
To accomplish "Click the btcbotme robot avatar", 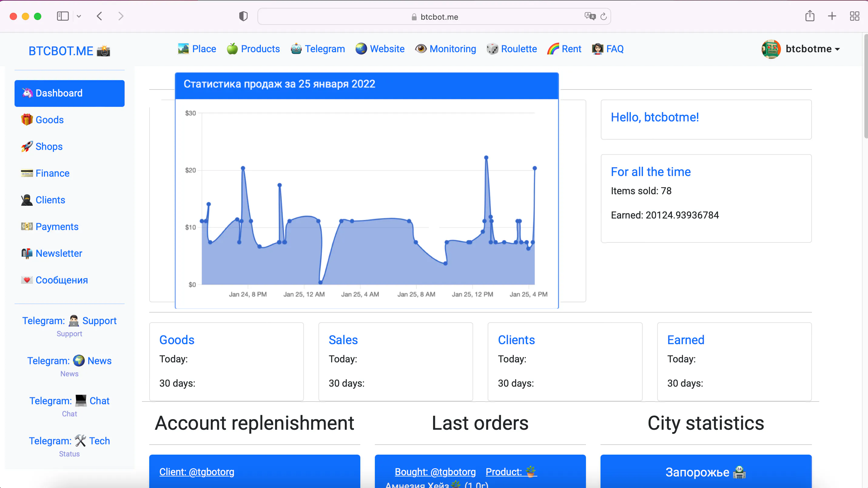I will (x=771, y=49).
